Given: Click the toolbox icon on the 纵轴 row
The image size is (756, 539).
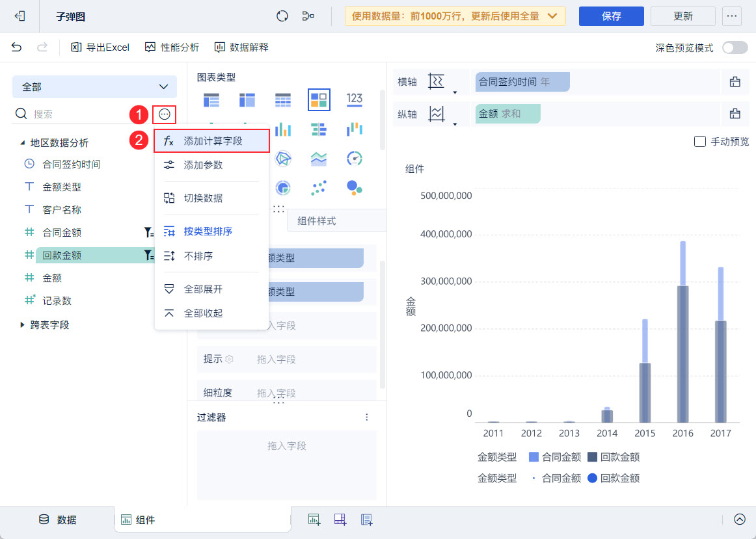Looking at the screenshot, I should coord(735,114).
